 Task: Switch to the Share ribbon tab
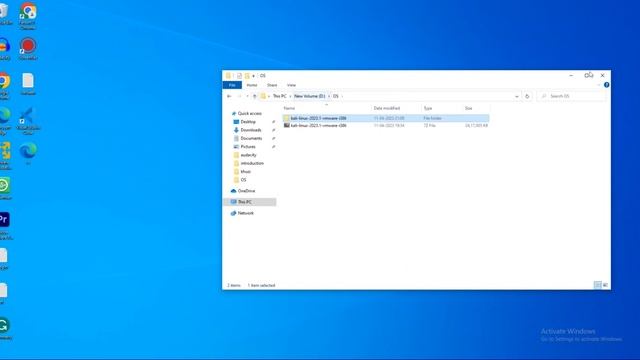coord(272,85)
